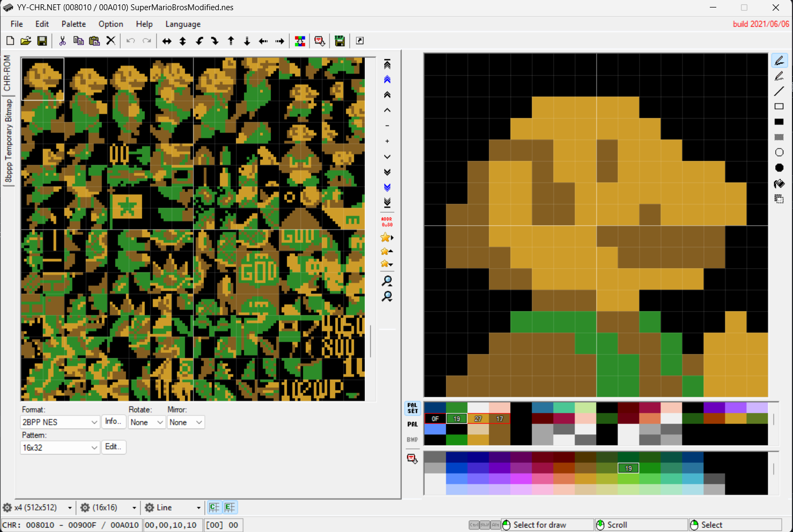The width and height of the screenshot is (793, 532).
Task: Expand the Line mode dropdown at bottom
Action: click(199, 508)
